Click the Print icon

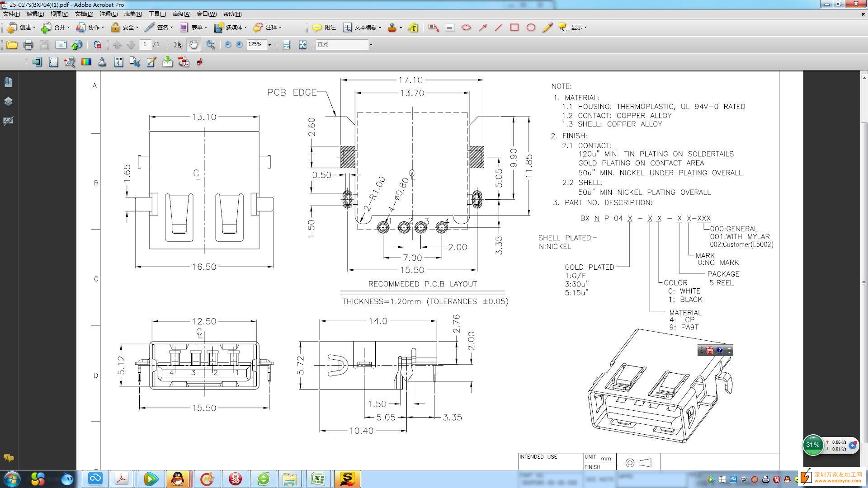click(28, 44)
